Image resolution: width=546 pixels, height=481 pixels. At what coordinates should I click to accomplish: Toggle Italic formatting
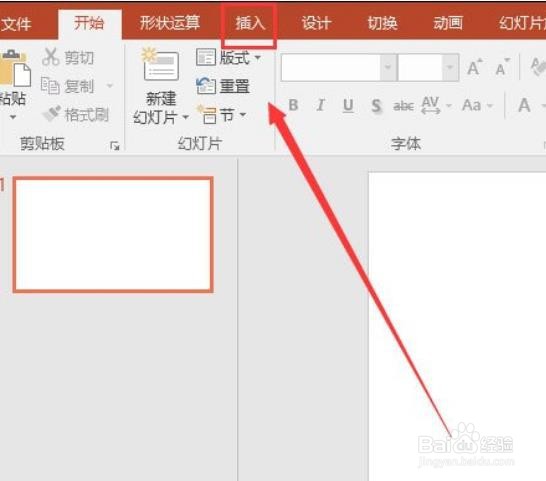[320, 105]
